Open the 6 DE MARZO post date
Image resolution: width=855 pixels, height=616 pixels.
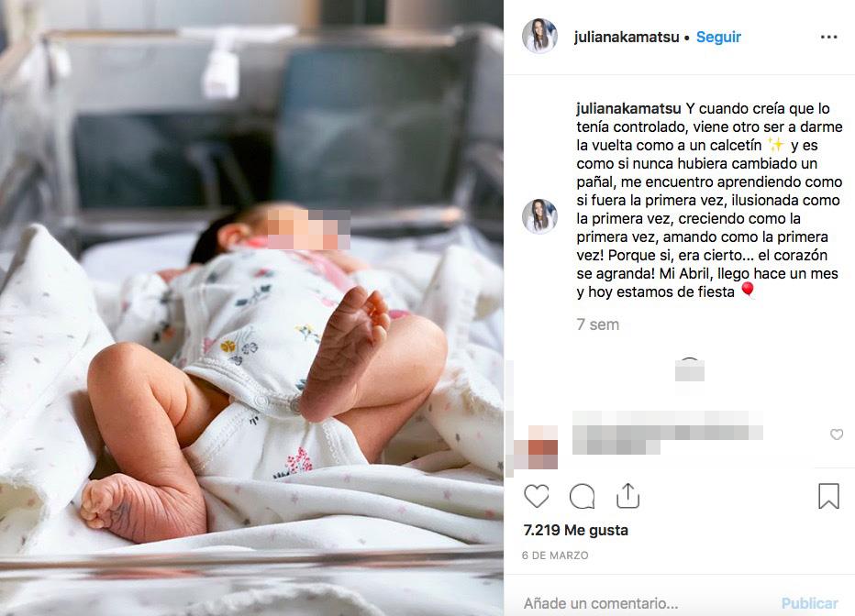(x=554, y=555)
